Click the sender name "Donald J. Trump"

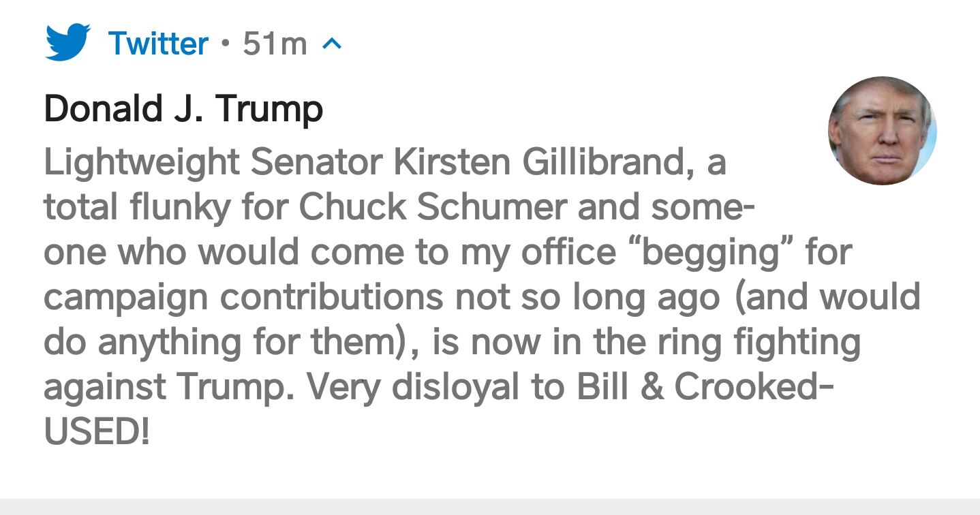coord(183,109)
